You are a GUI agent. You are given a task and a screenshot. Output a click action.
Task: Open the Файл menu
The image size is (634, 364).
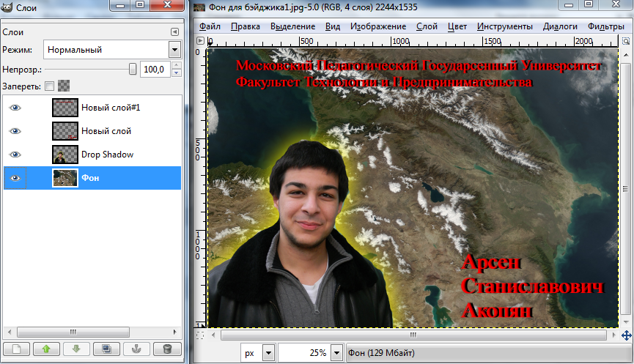pyautogui.click(x=210, y=26)
